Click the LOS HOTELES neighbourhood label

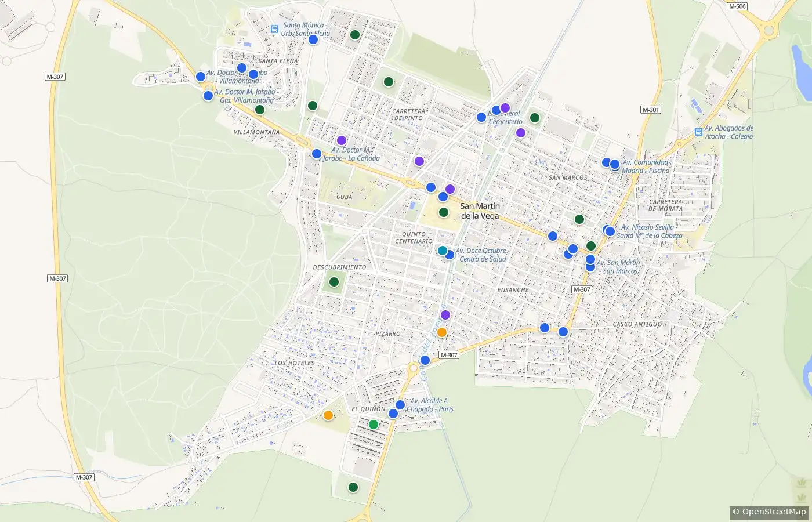point(295,363)
